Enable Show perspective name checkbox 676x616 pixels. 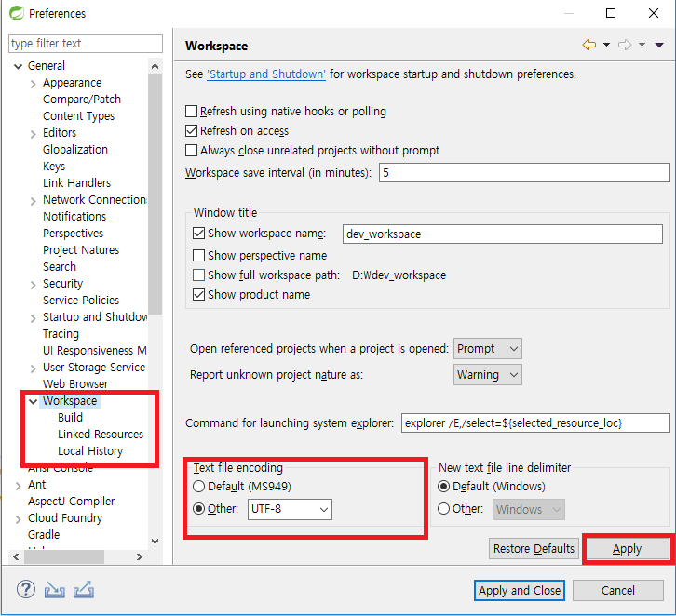point(198,256)
